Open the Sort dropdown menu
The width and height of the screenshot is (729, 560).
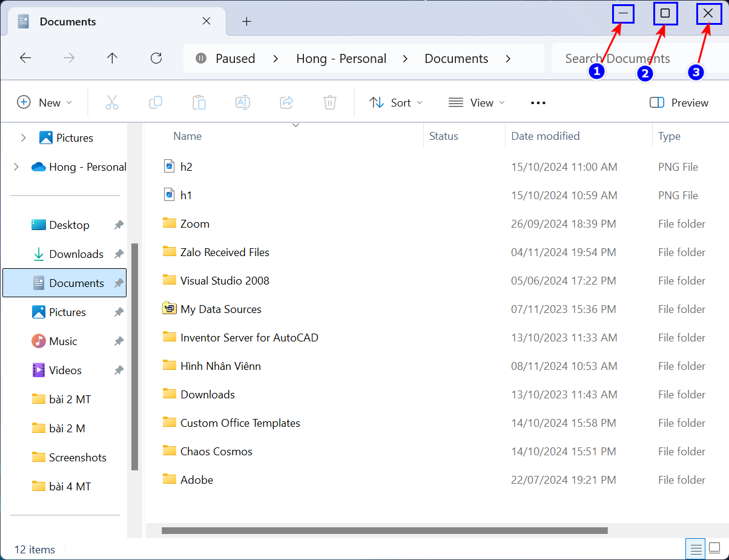(396, 103)
